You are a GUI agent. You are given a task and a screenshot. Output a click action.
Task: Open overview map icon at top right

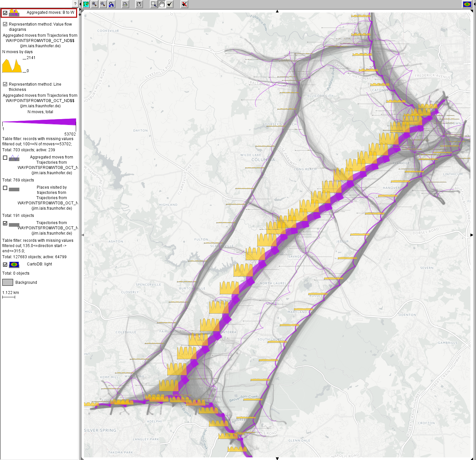pos(467,4)
